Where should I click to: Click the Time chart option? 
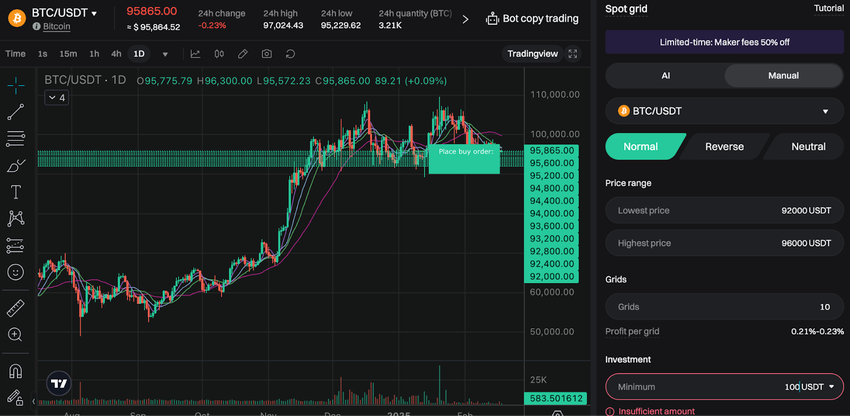[15, 54]
